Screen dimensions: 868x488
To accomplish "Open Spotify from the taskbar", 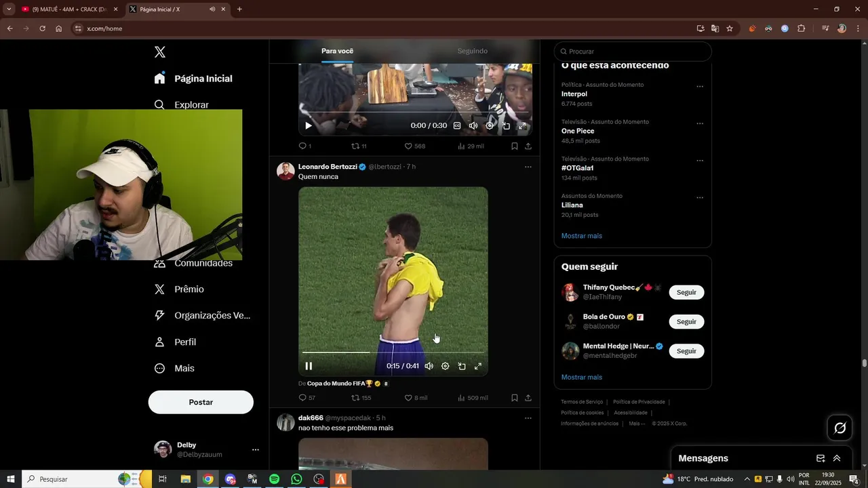I will [x=275, y=479].
